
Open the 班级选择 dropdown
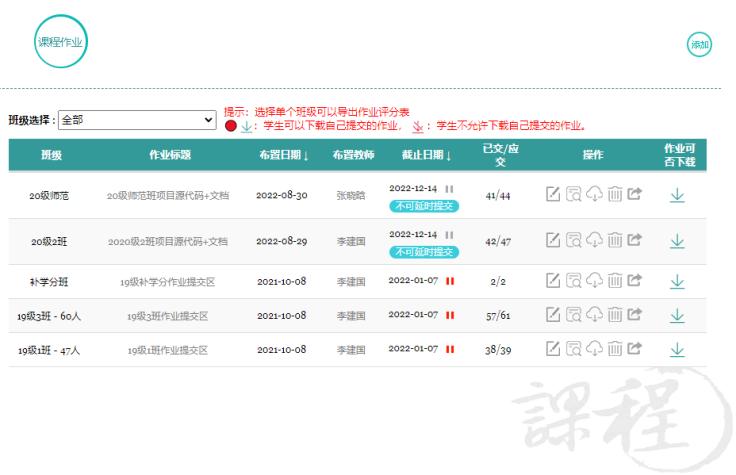point(137,119)
